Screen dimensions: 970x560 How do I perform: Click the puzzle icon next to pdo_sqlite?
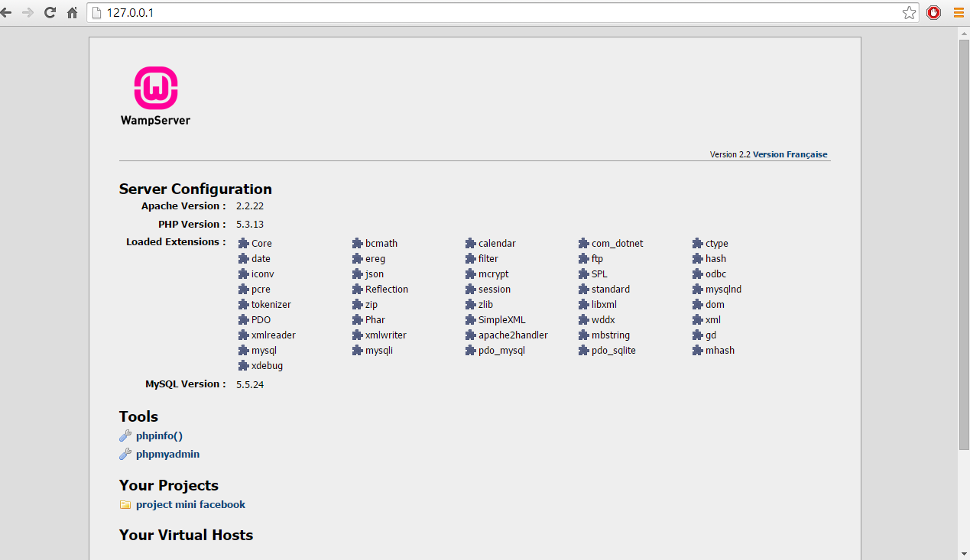[584, 350]
